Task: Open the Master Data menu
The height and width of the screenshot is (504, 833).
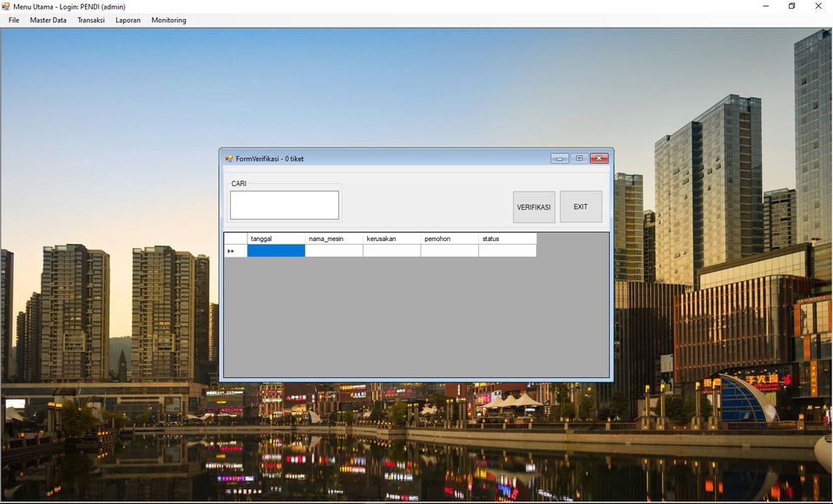Action: 48,20
